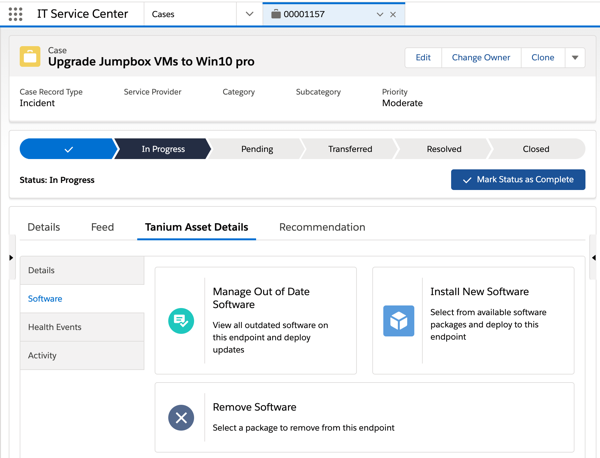Screen dimensions: 600x458
Task: Select the Tanium Asset Details tab
Action: click(x=196, y=227)
